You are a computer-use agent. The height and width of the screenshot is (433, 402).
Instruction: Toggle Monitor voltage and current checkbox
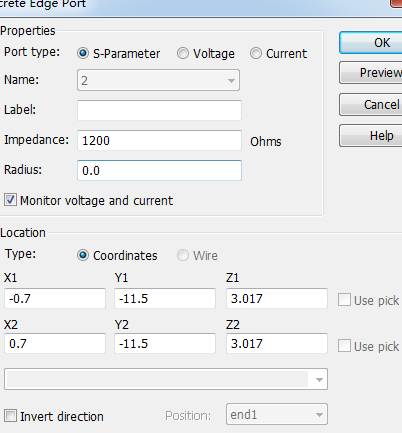pos(10,200)
